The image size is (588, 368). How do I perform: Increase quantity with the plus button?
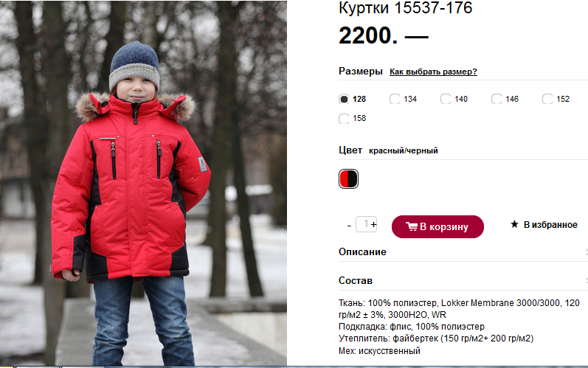(373, 224)
